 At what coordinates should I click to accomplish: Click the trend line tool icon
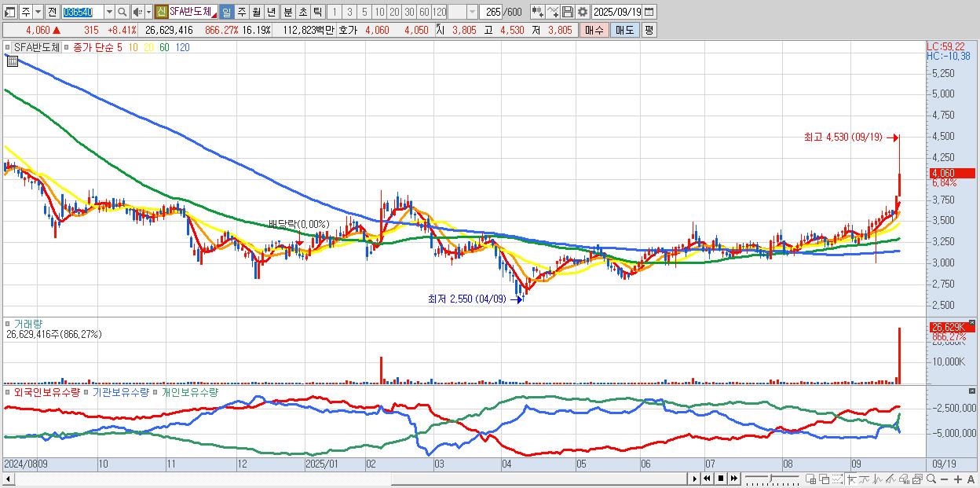point(865,479)
